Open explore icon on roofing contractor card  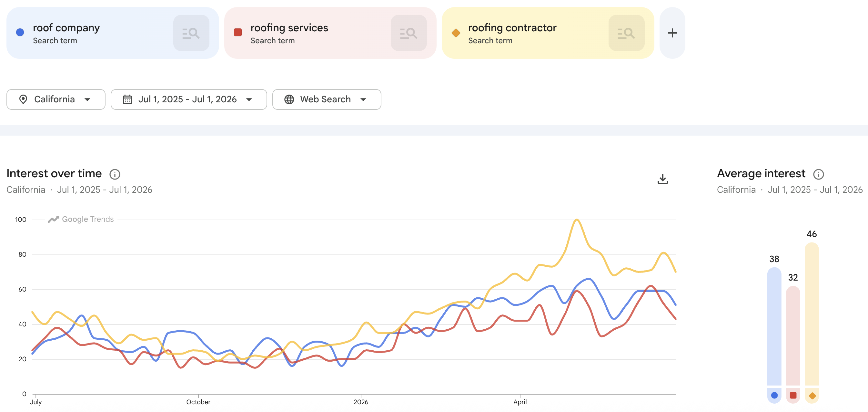tap(626, 33)
